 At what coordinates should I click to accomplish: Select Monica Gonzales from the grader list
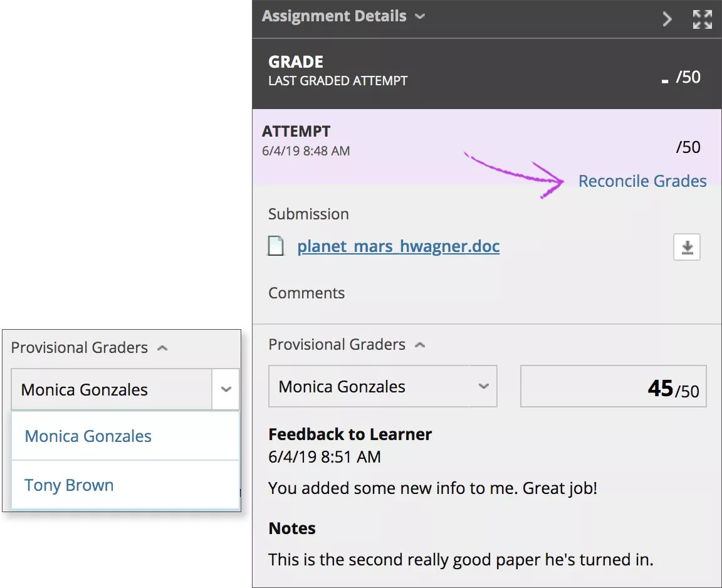click(88, 436)
